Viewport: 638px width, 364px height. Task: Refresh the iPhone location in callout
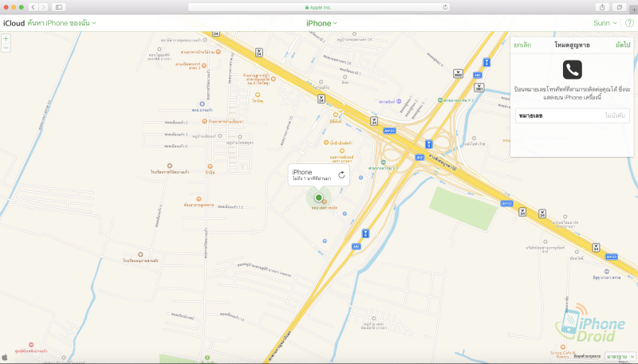(x=342, y=174)
